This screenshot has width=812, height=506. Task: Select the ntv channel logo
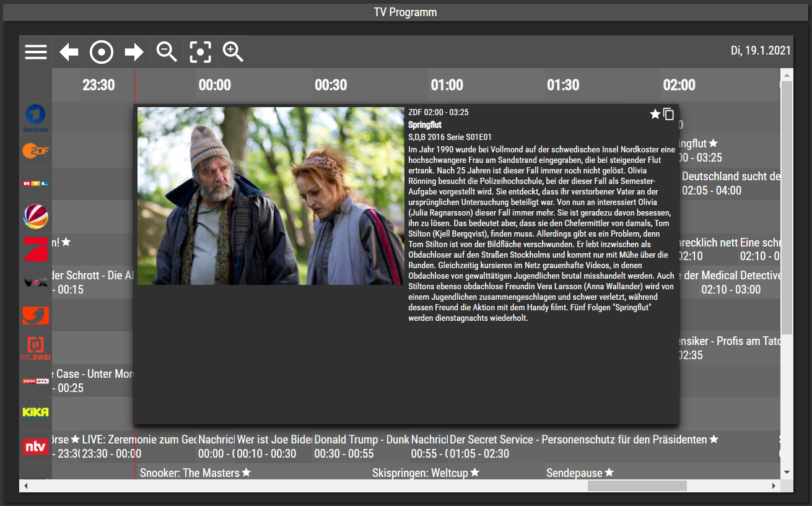tap(35, 447)
